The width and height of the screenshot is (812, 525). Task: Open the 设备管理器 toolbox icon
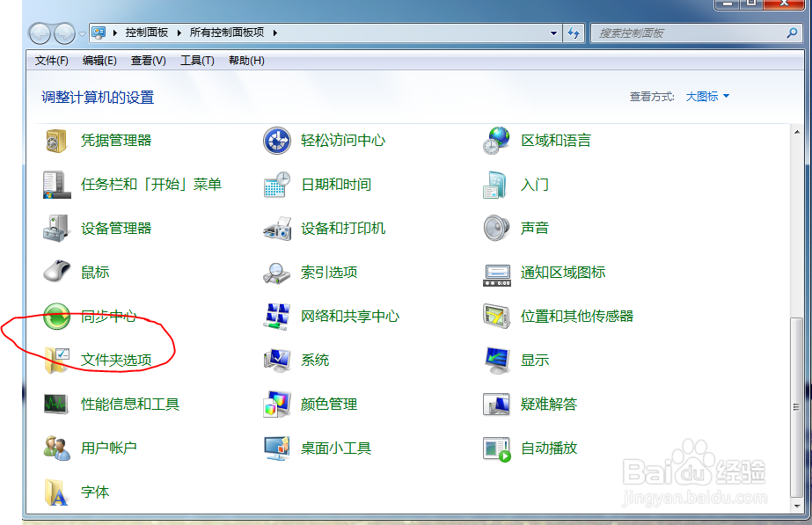click(x=56, y=229)
